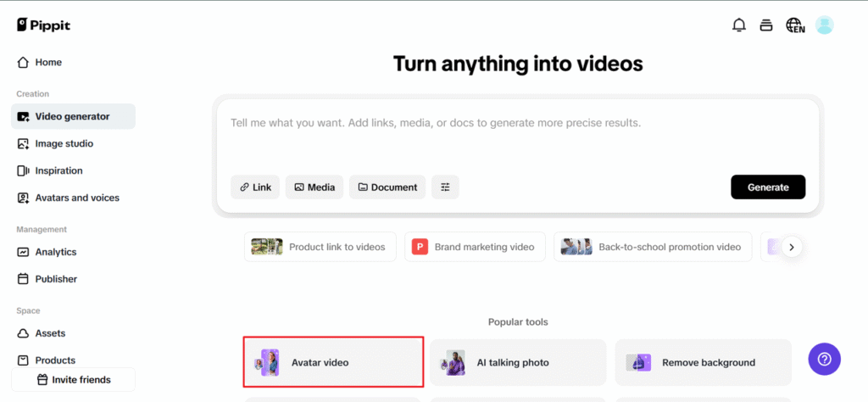Click the Back-to-school thumbnail image
Image resolution: width=868 pixels, height=402 pixels.
(x=576, y=247)
